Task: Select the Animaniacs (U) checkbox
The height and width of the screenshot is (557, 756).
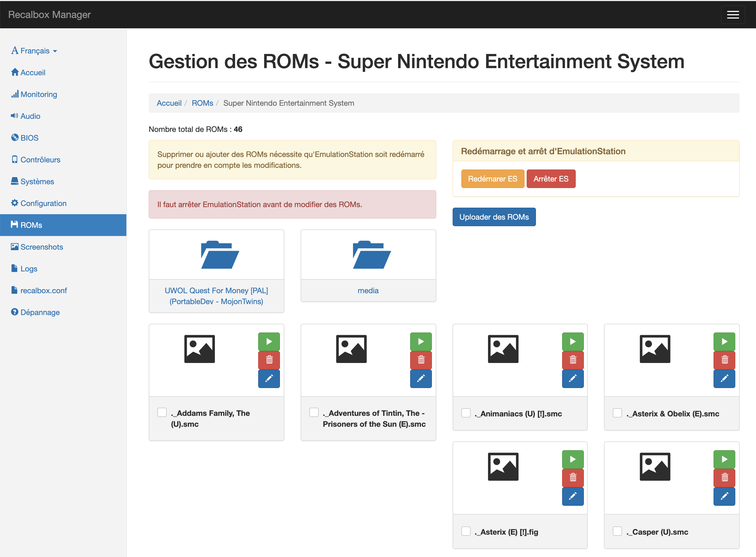Action: (x=466, y=413)
